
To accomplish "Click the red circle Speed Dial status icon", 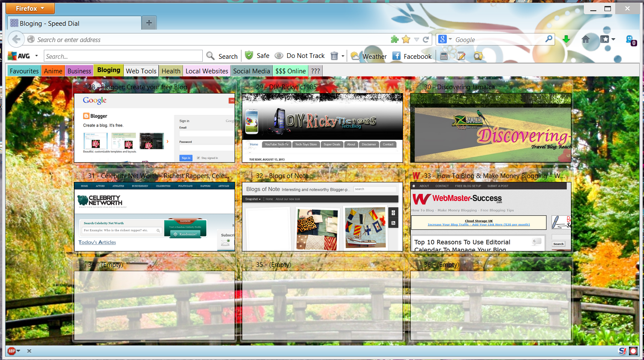I will coord(633,351).
